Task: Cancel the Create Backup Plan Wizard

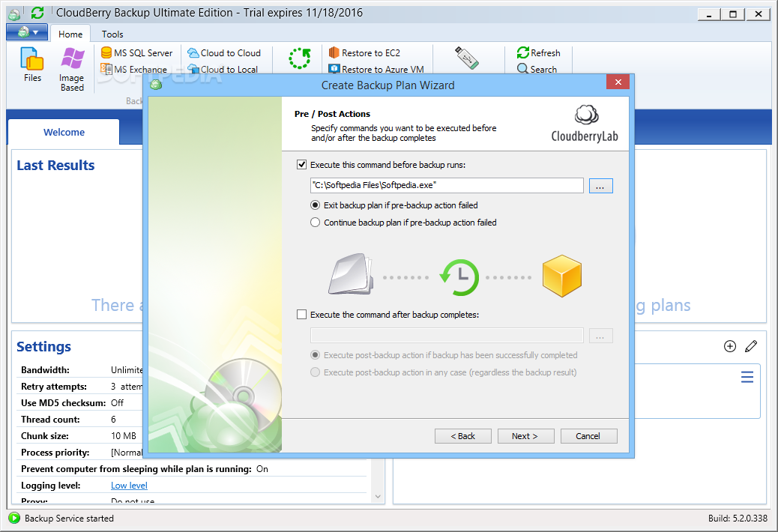Action: pyautogui.click(x=588, y=436)
